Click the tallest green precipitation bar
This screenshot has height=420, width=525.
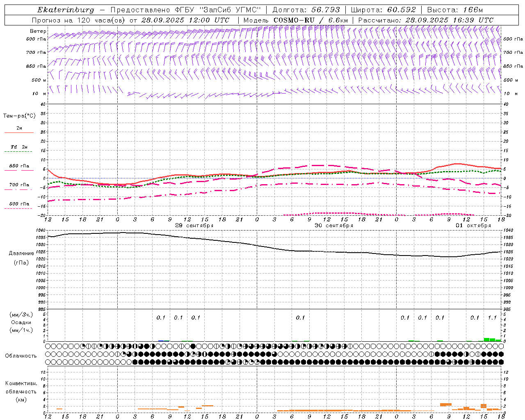(486, 339)
